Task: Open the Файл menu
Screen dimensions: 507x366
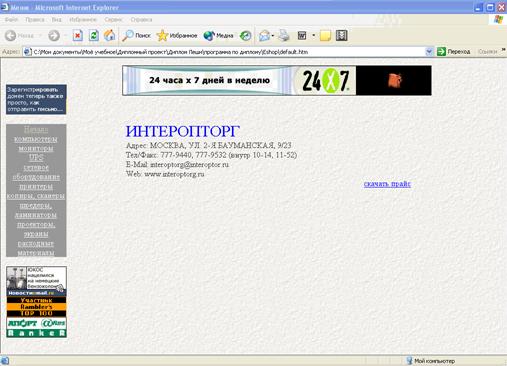Action: click(x=11, y=20)
